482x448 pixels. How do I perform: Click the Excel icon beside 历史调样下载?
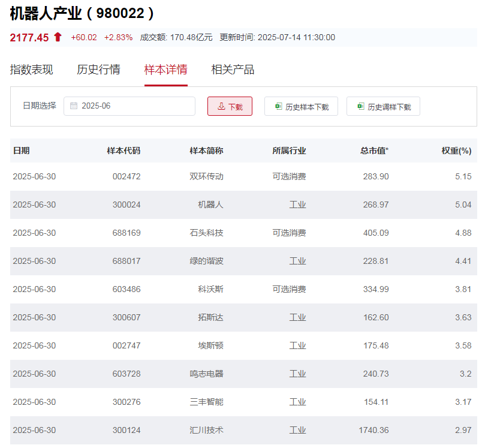point(361,106)
